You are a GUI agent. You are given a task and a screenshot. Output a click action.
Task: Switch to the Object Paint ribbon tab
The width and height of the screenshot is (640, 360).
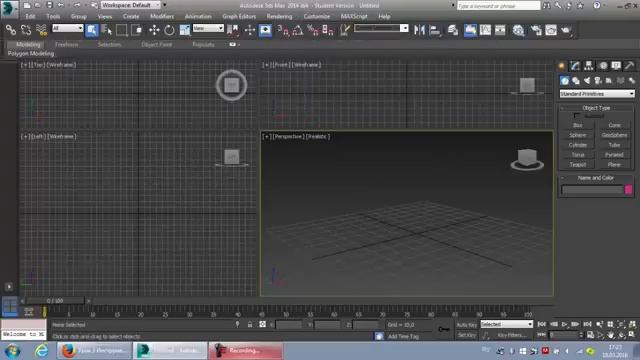pos(157,44)
